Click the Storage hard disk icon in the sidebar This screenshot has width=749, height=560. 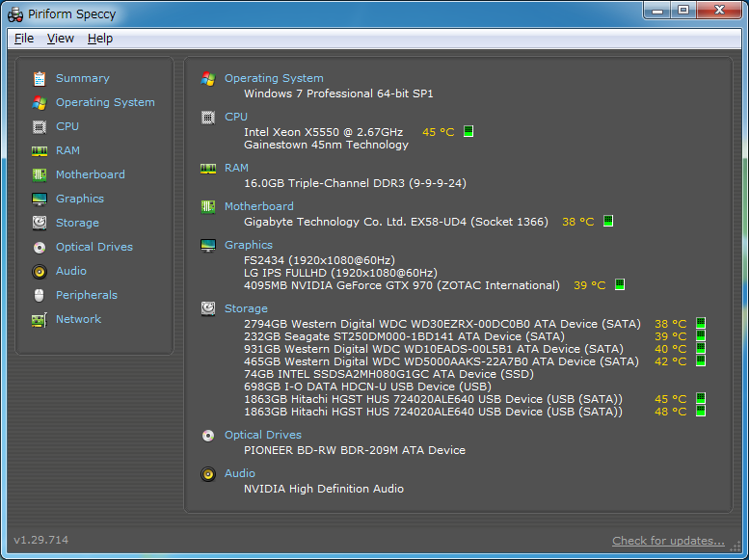tap(40, 223)
